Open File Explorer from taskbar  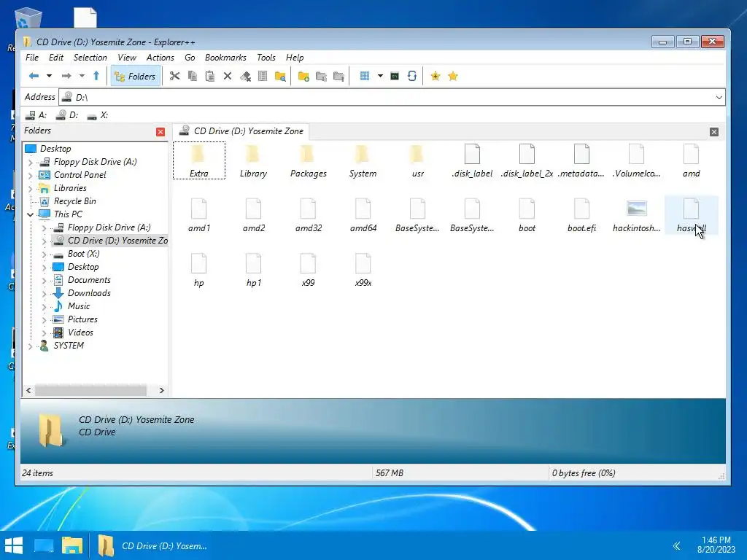pos(72,545)
